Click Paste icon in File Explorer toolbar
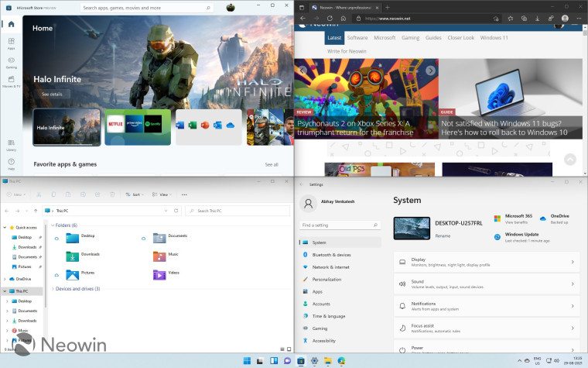Screen dimensions: 588x368 coord(68,194)
